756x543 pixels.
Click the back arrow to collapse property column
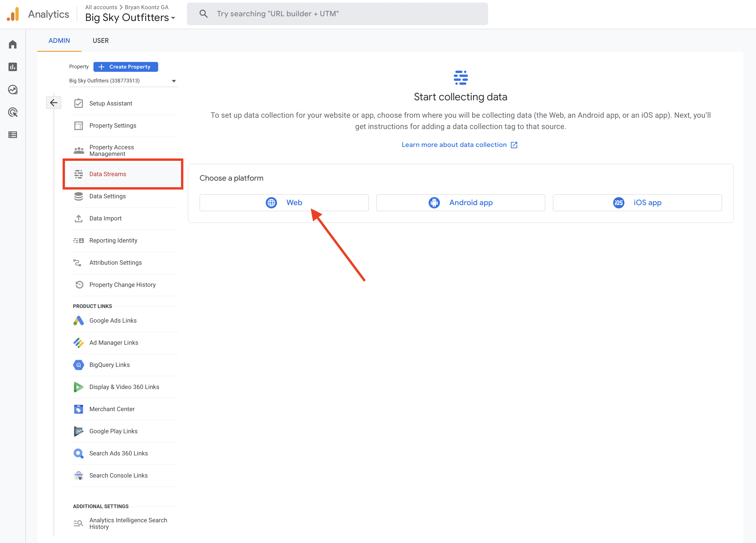pos(54,103)
